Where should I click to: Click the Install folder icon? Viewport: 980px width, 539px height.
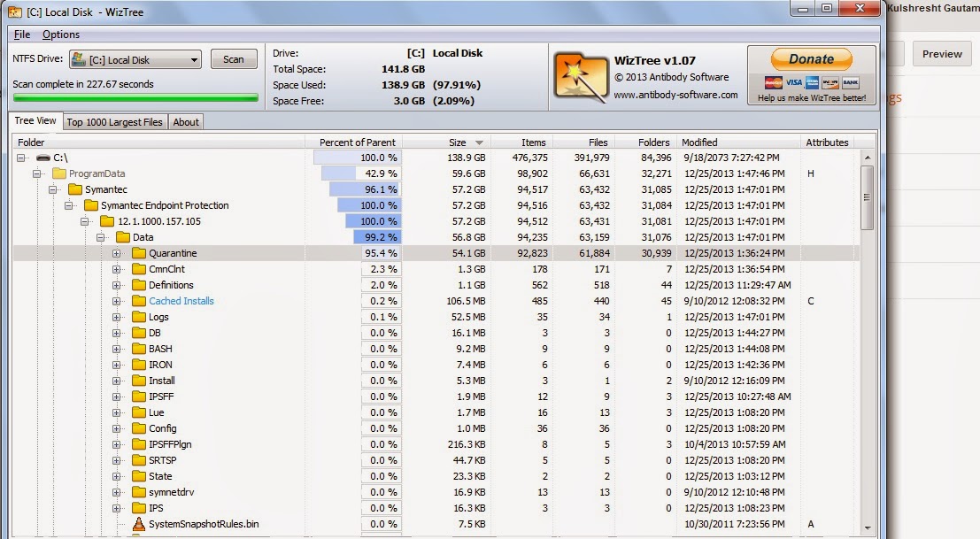coord(139,381)
